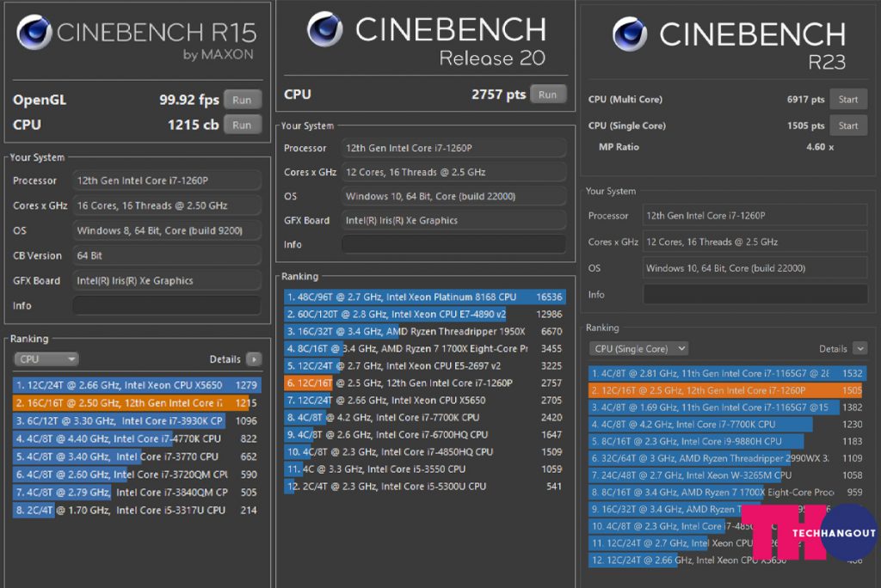Click the Cinebench Release 20 sphere logo
Viewport: 881px width, 588px height.
[x=324, y=29]
